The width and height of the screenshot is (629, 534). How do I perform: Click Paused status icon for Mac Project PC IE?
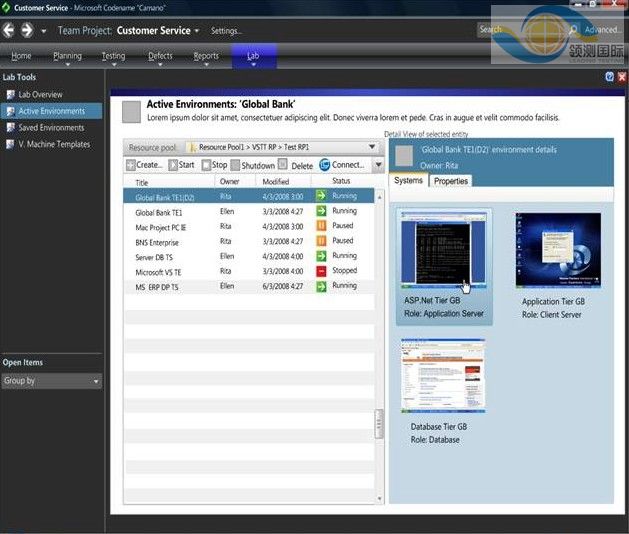click(x=321, y=226)
